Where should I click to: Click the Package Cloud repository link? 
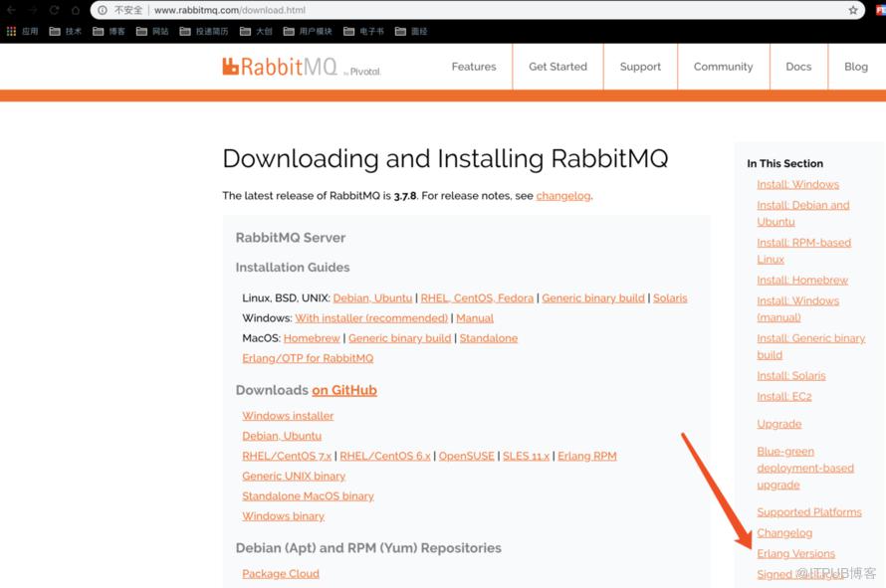click(281, 573)
